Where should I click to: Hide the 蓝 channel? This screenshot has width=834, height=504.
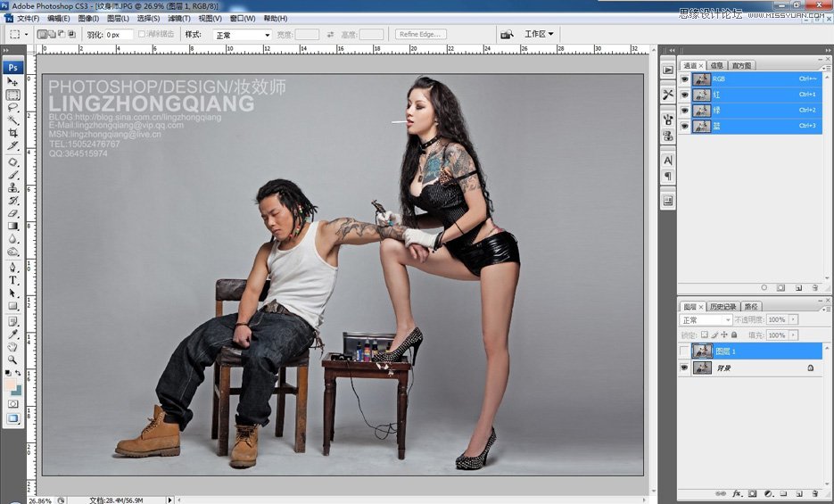684,127
